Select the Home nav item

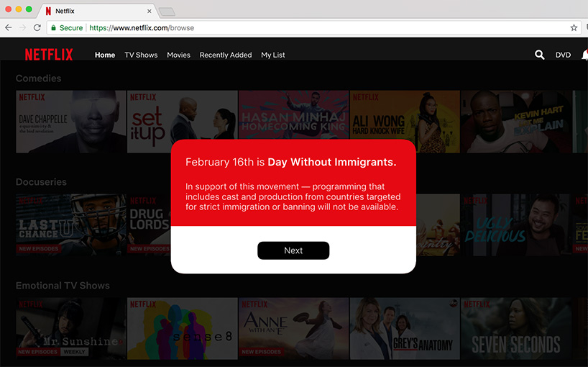tap(105, 55)
